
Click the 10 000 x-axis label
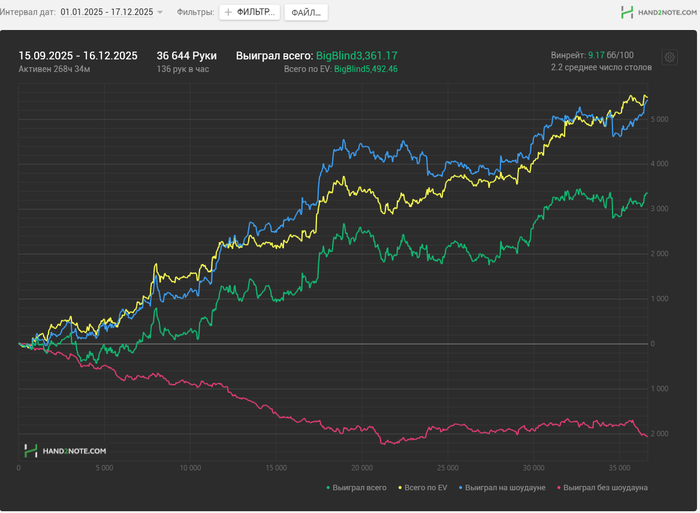point(190,468)
